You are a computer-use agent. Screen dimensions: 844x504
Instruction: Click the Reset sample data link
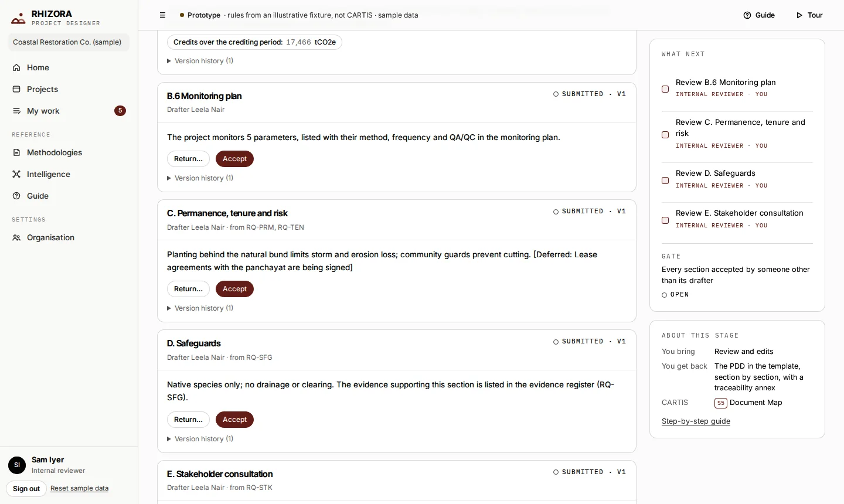[80, 488]
